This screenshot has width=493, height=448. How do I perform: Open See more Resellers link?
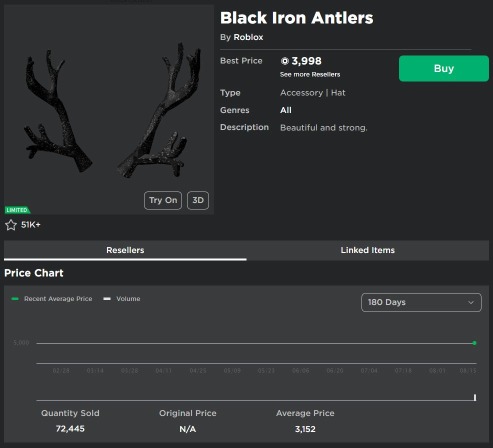(x=310, y=74)
